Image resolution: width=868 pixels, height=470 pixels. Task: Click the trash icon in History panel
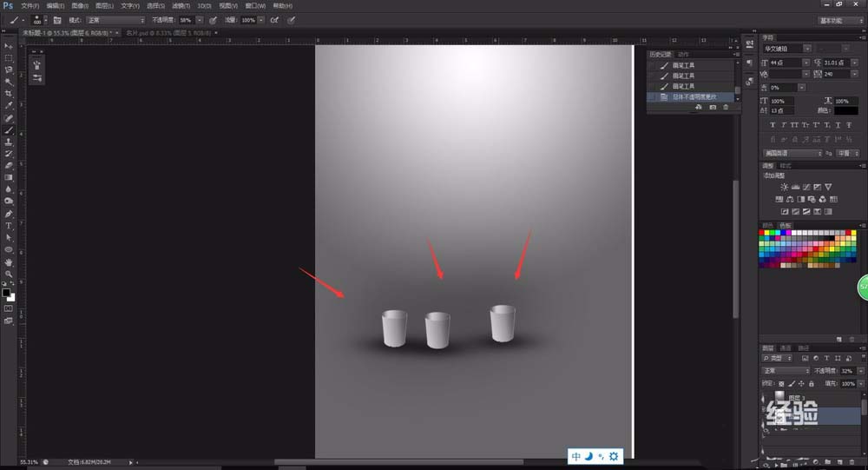pos(726,107)
